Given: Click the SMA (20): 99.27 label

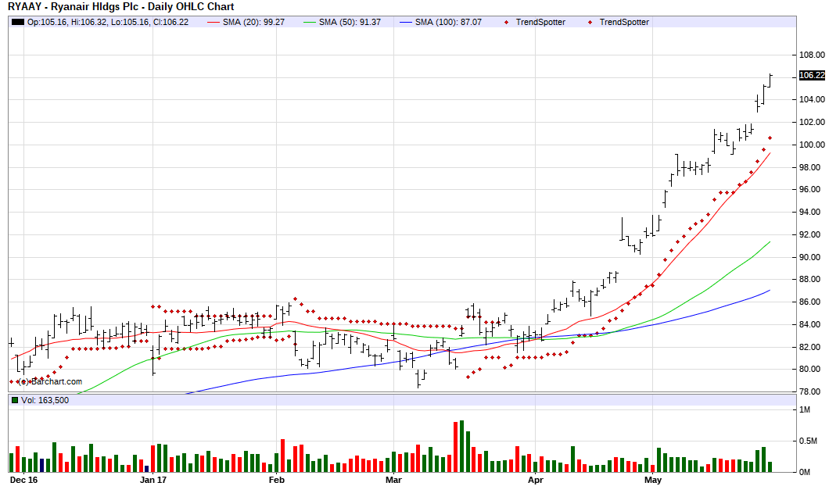Looking at the screenshot, I should [x=253, y=22].
